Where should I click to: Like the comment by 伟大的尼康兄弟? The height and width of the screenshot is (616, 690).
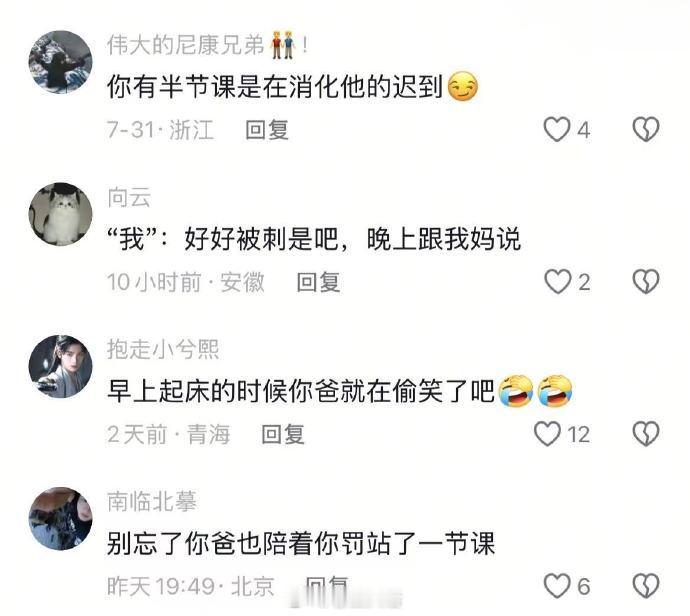click(557, 129)
